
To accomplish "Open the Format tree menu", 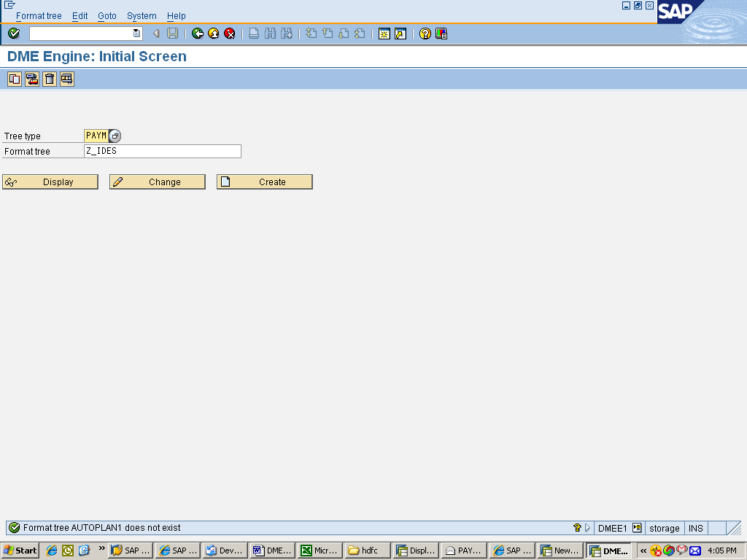I will point(38,15).
